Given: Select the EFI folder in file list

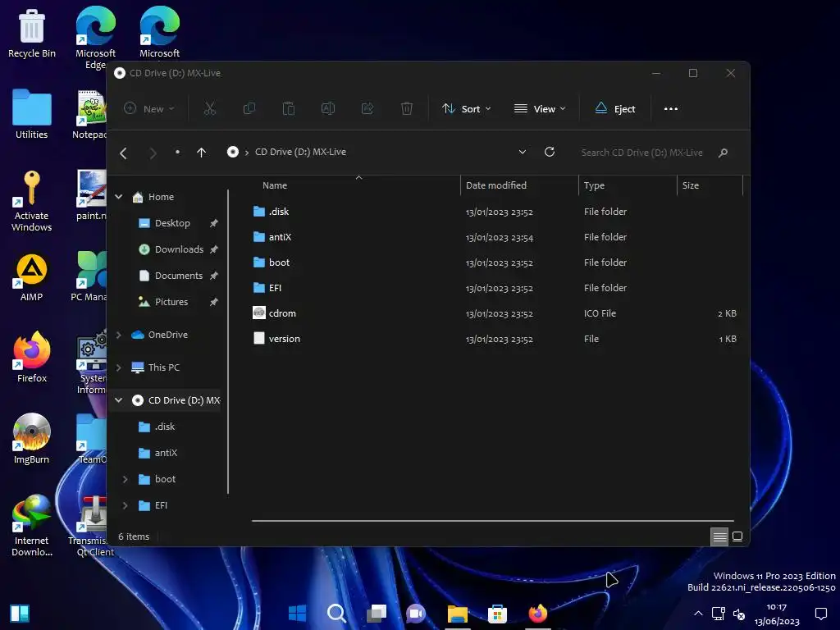Looking at the screenshot, I should (x=275, y=288).
